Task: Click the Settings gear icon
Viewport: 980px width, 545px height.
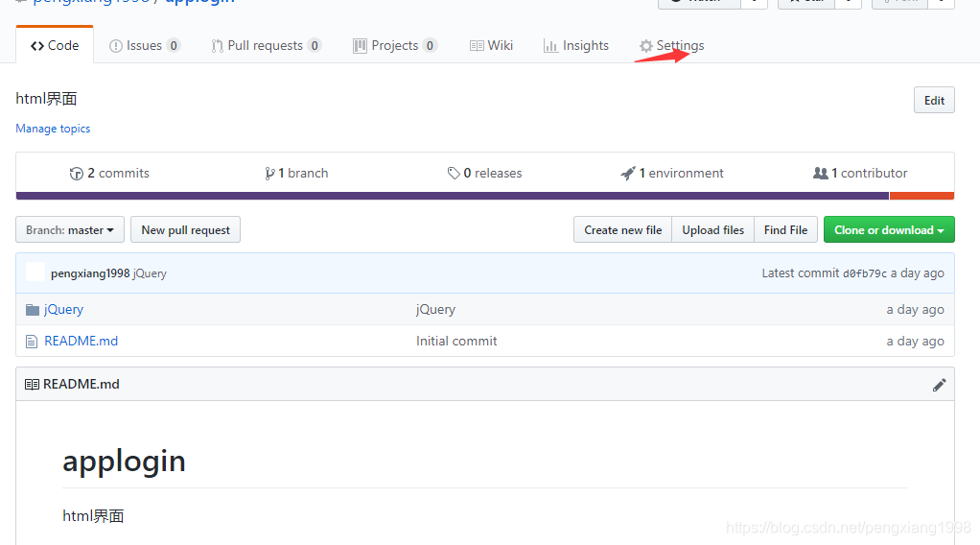Action: (x=646, y=46)
